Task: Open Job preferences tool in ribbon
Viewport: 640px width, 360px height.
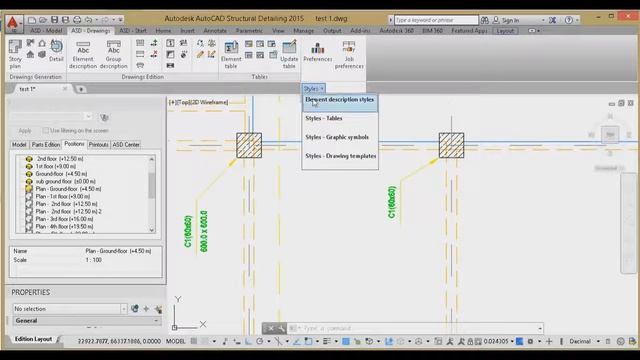Action: click(x=349, y=54)
